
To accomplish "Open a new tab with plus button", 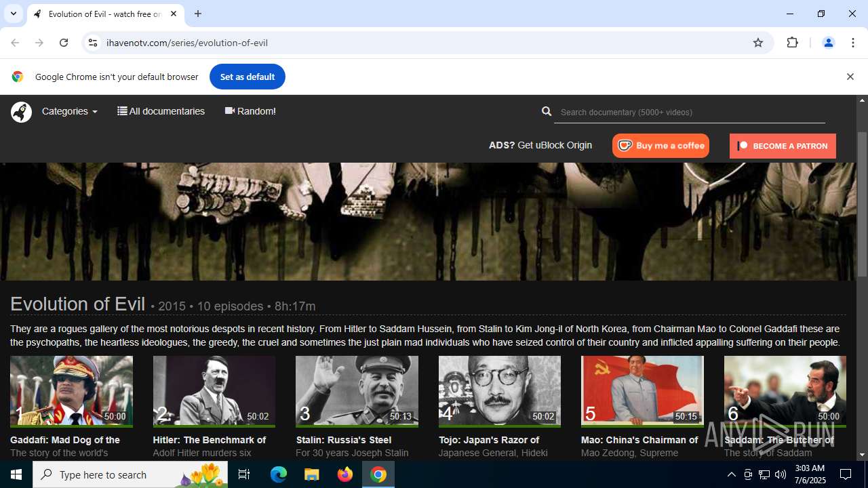I will [x=198, y=14].
